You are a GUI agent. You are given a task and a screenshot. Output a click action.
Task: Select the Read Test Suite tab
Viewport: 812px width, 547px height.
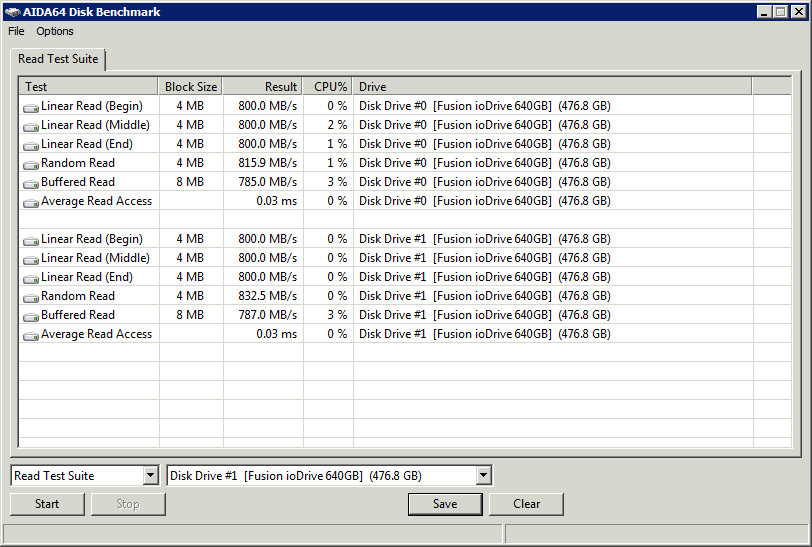tap(58, 59)
